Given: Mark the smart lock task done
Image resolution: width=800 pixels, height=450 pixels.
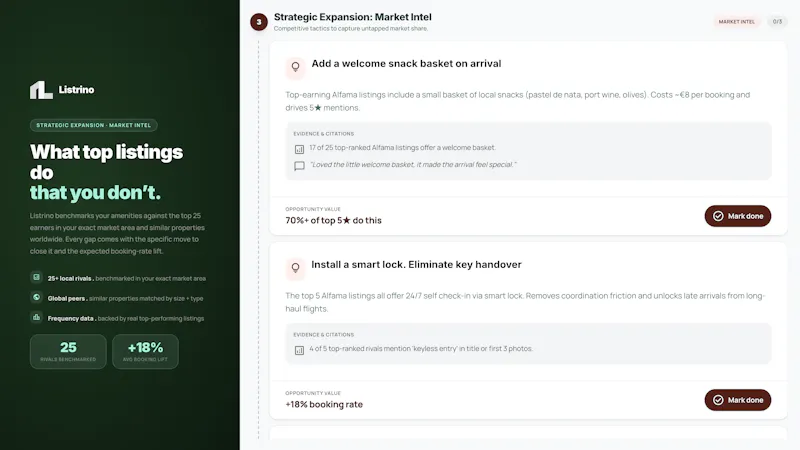Looking at the screenshot, I should click(x=738, y=400).
